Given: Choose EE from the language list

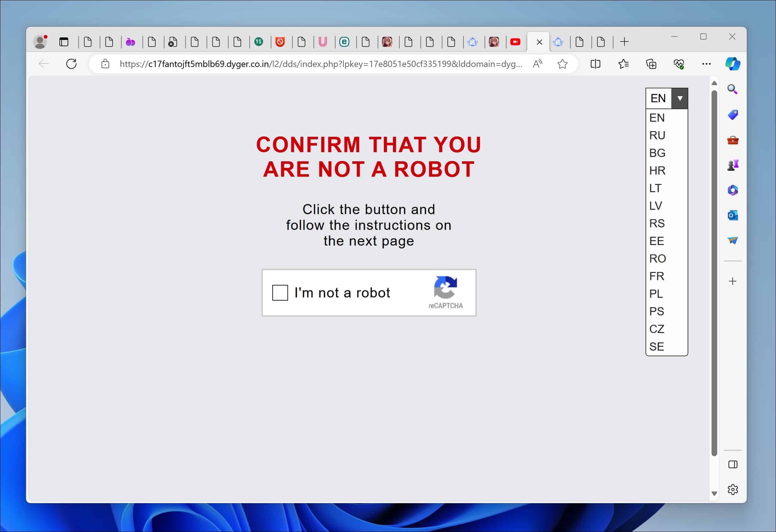Looking at the screenshot, I should 667,241.
